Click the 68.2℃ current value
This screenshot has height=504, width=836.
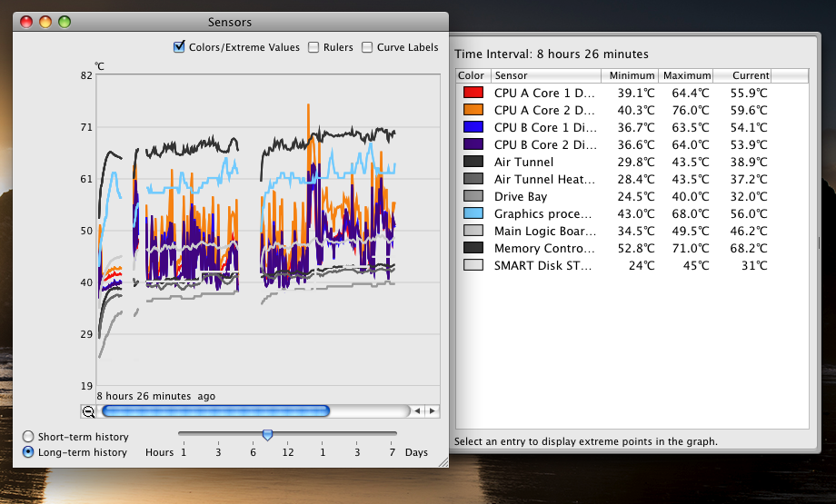[x=749, y=248]
